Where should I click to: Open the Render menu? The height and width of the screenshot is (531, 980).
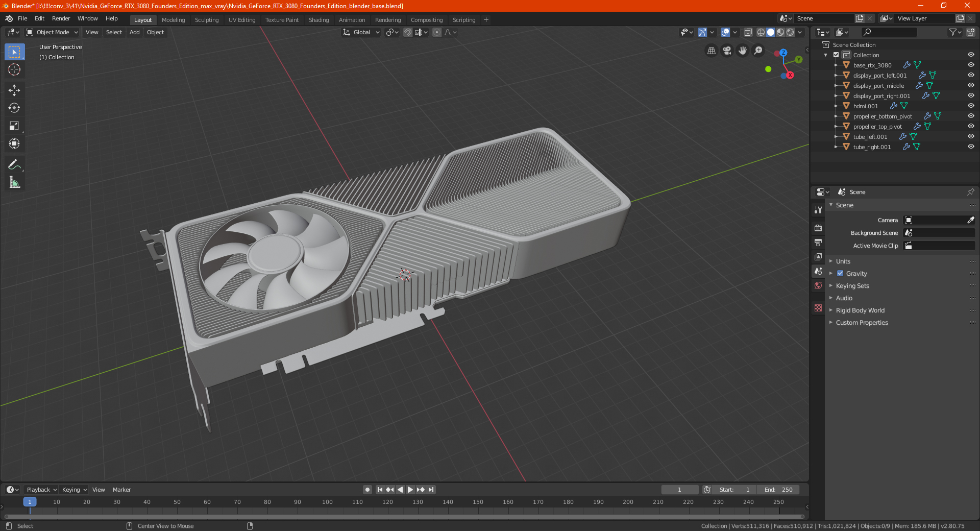coord(61,18)
